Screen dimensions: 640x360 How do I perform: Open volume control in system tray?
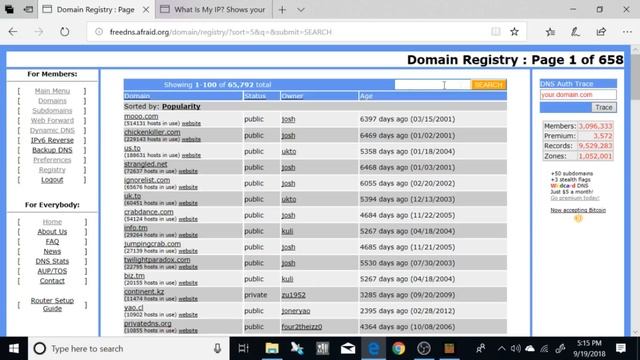[x=516, y=349]
